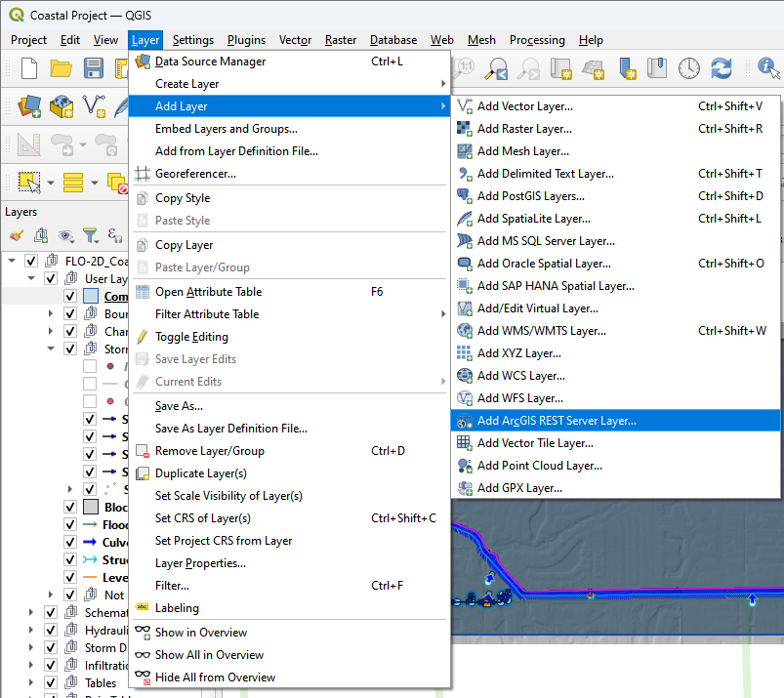
Task: Click the New Project toolbar icon
Action: click(x=29, y=68)
